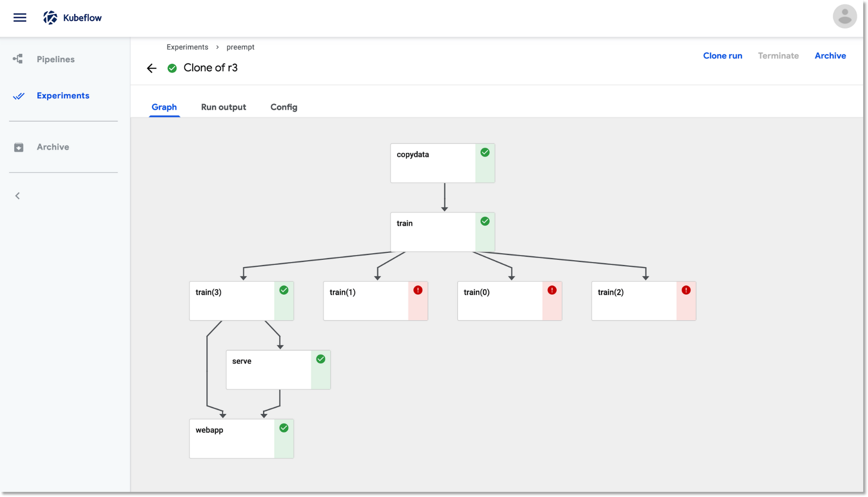
Task: Select the Run output tab
Action: pos(223,107)
